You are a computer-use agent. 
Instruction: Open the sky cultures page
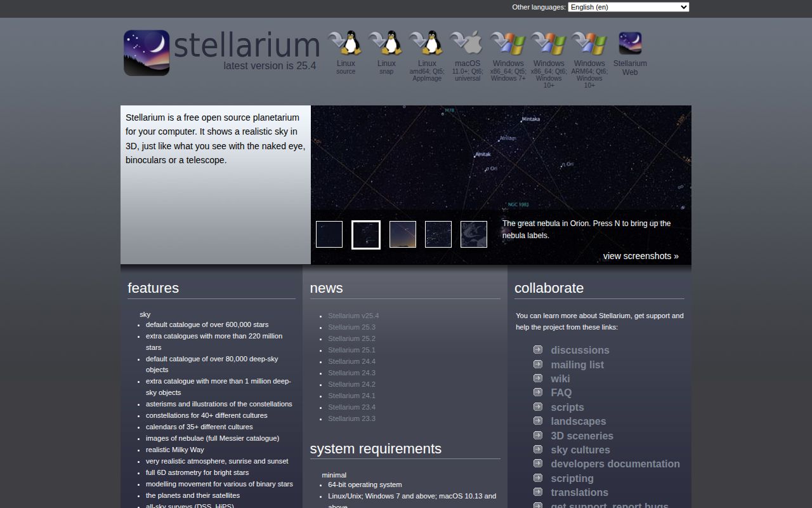(x=580, y=450)
